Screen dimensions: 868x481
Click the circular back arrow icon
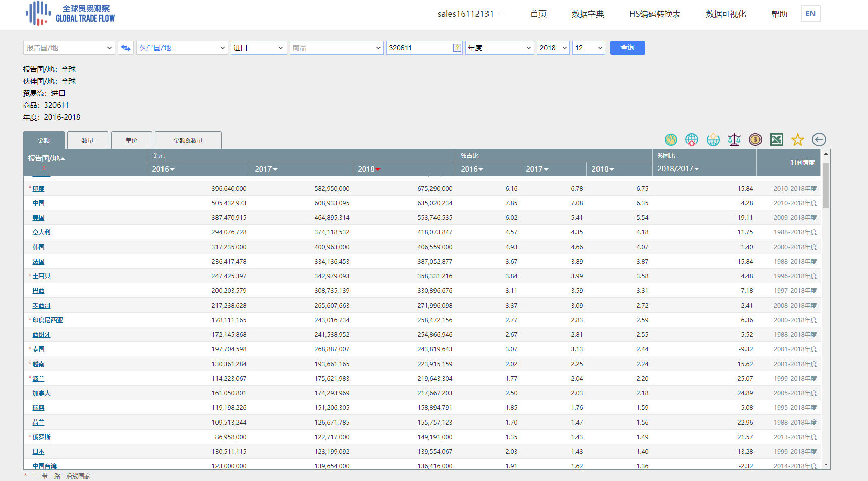coord(819,140)
